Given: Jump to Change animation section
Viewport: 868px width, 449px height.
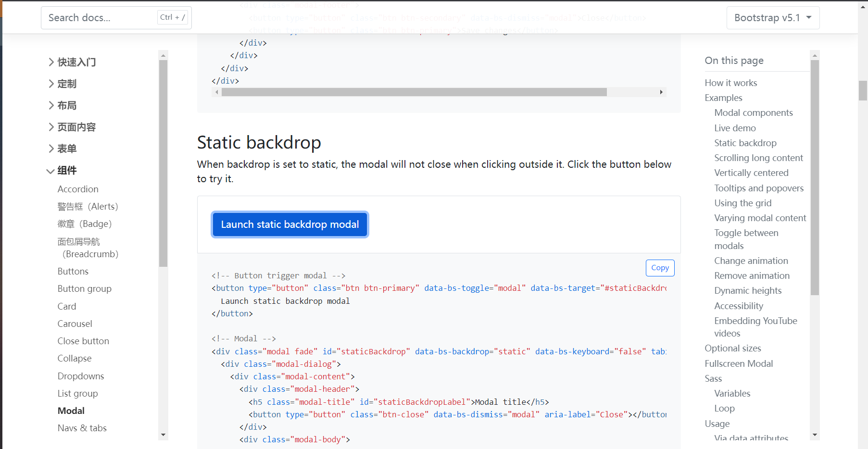Looking at the screenshot, I should point(751,261).
